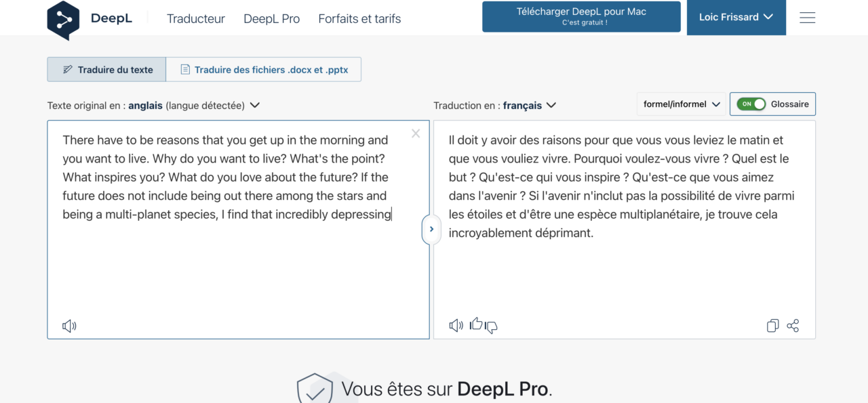Select the Traducteur menu item
Image resolution: width=868 pixels, height=403 pixels.
coord(195,19)
